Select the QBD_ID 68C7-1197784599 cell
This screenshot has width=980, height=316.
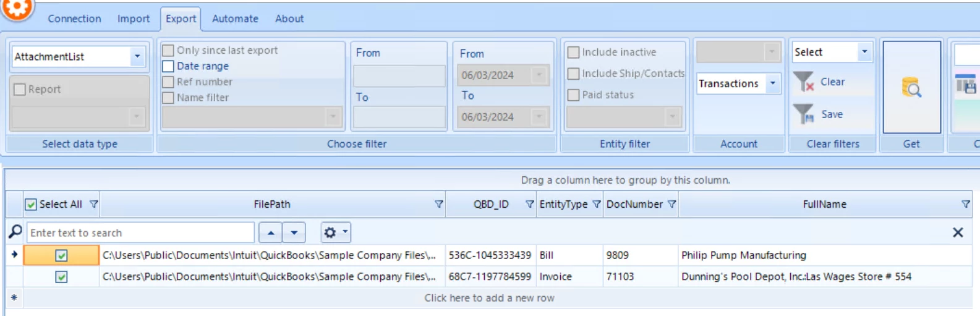point(490,276)
